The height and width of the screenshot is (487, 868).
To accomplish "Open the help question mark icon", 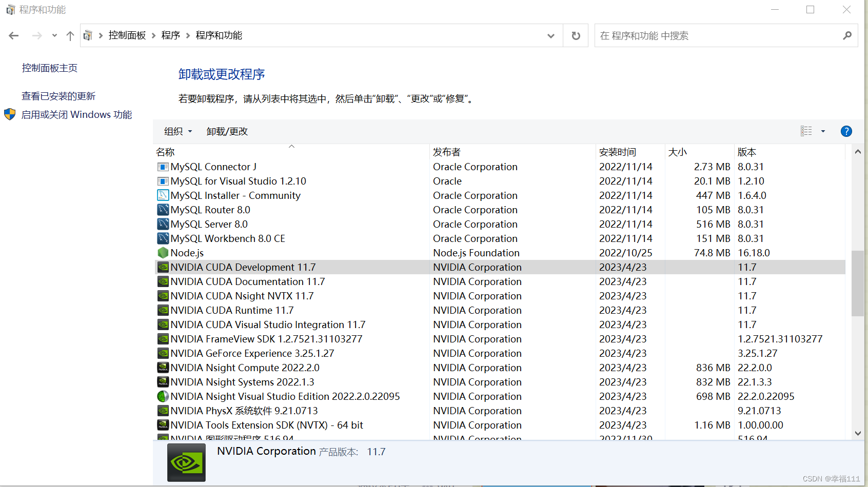I will point(846,131).
